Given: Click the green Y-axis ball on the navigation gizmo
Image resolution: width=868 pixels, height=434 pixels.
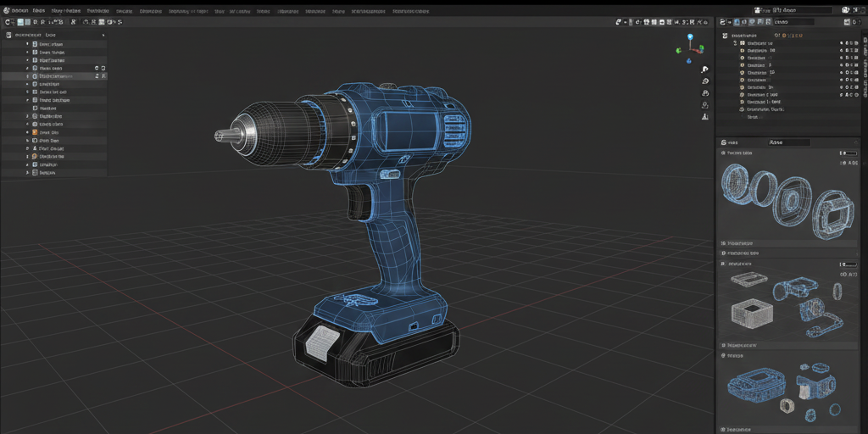Looking at the screenshot, I should click(x=678, y=51).
